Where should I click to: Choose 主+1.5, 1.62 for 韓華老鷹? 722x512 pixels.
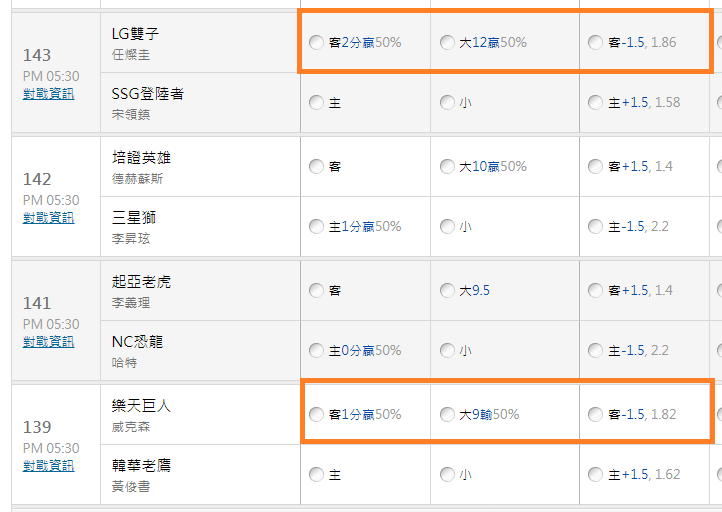pyautogui.click(x=595, y=474)
